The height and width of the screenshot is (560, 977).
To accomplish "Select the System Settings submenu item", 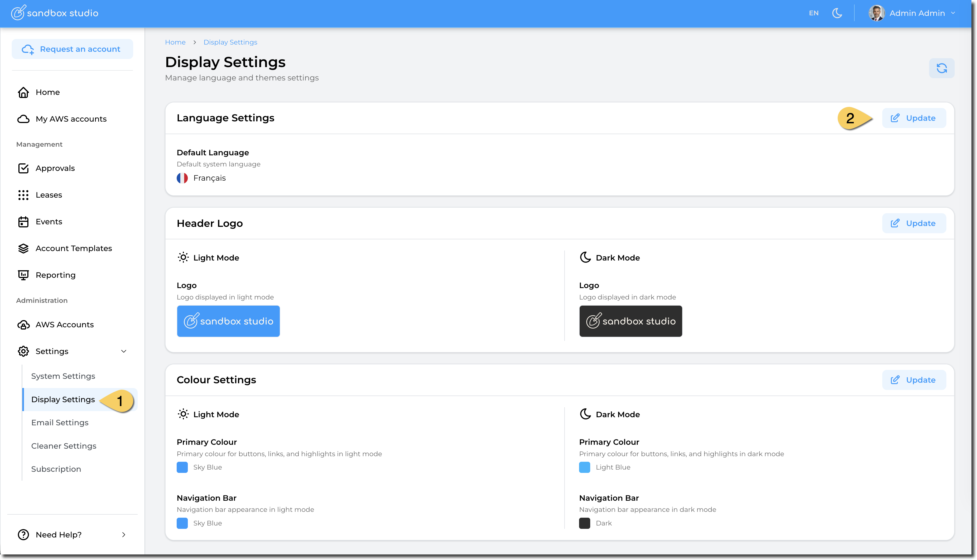I will coord(63,376).
